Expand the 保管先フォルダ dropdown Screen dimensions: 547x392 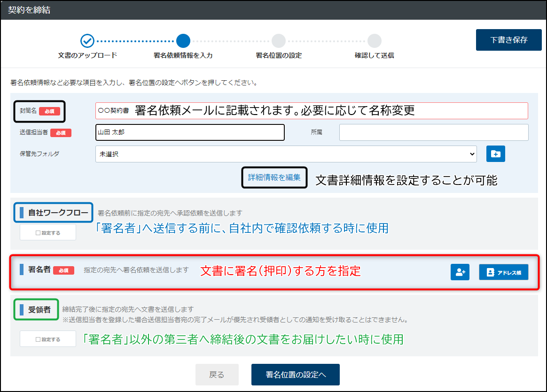point(286,154)
